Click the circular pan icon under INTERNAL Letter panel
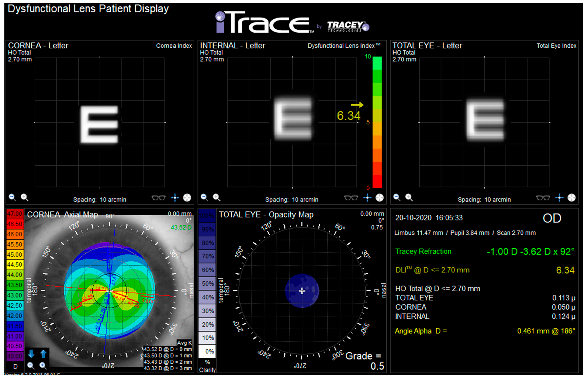This screenshot has height=381, width=588. coord(379,198)
